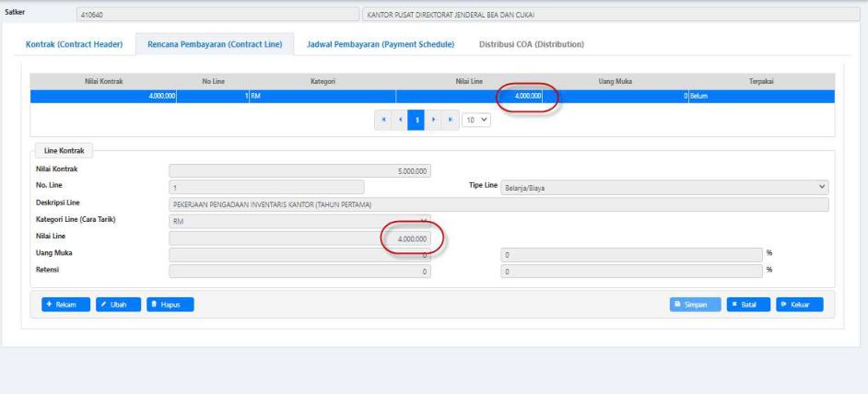Go to next page of table
868x394 pixels.
(433, 120)
